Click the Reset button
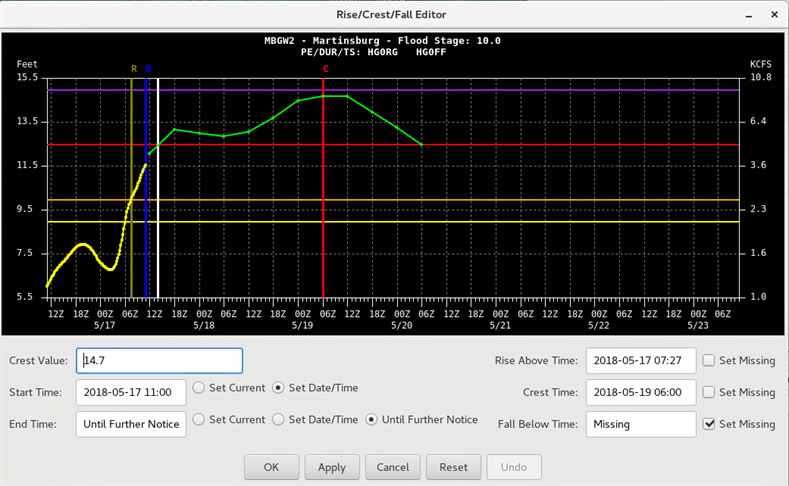Image resolution: width=789 pixels, height=486 pixels. coord(454,467)
